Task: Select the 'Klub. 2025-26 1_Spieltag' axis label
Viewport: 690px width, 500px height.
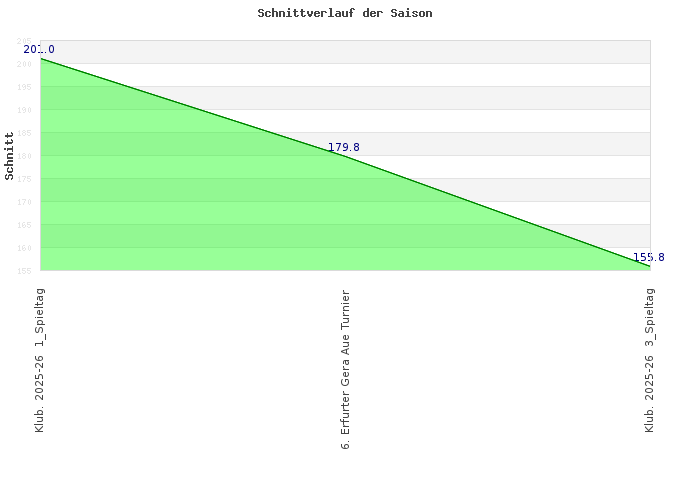Action: pos(40,359)
